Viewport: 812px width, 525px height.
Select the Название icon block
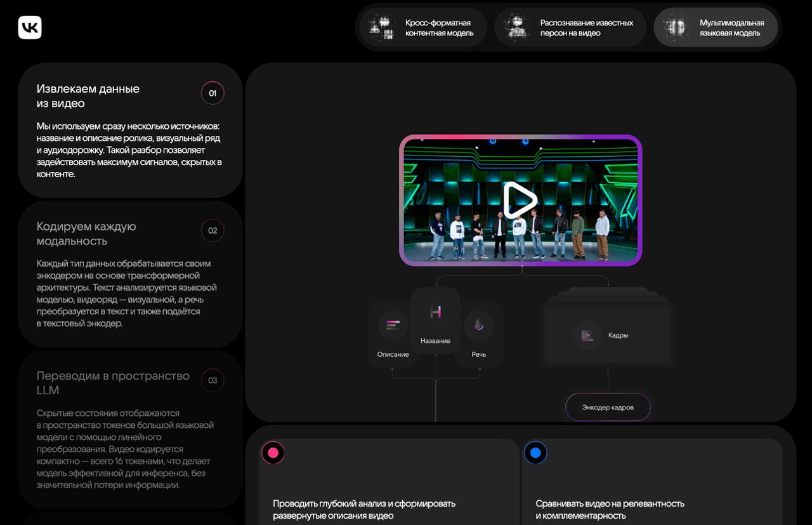click(x=435, y=312)
